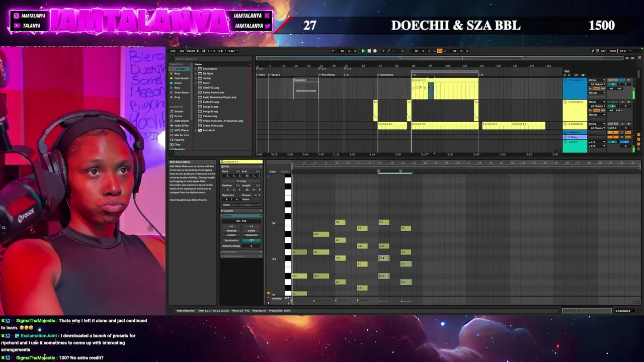
Task: Click the Stop button in transport
Action: click(x=369, y=51)
